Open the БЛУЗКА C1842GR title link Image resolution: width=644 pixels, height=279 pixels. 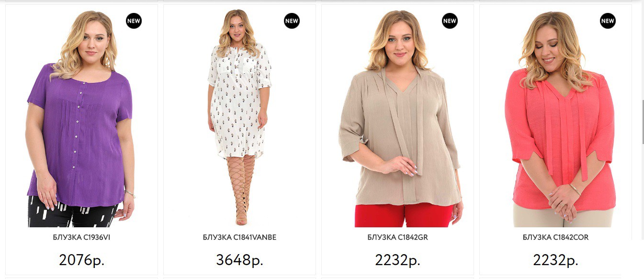pos(397,237)
